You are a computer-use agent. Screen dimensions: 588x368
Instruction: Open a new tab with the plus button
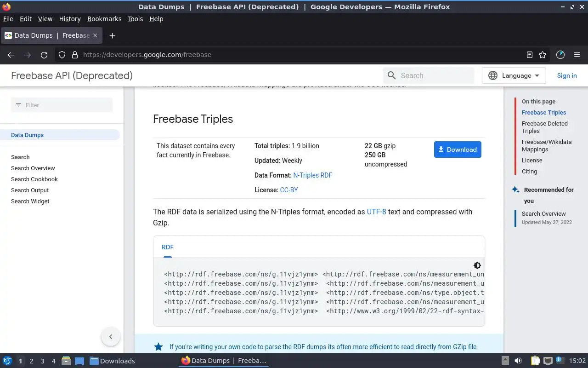tap(112, 35)
